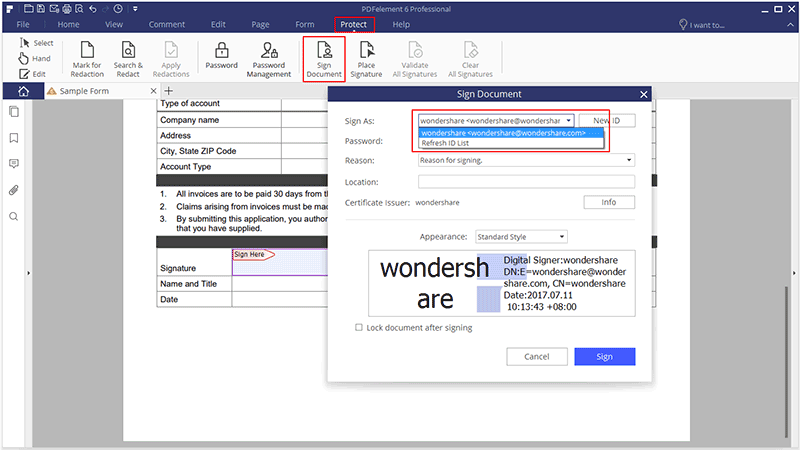
Task: Switch to the Comment tab
Action: (x=167, y=24)
